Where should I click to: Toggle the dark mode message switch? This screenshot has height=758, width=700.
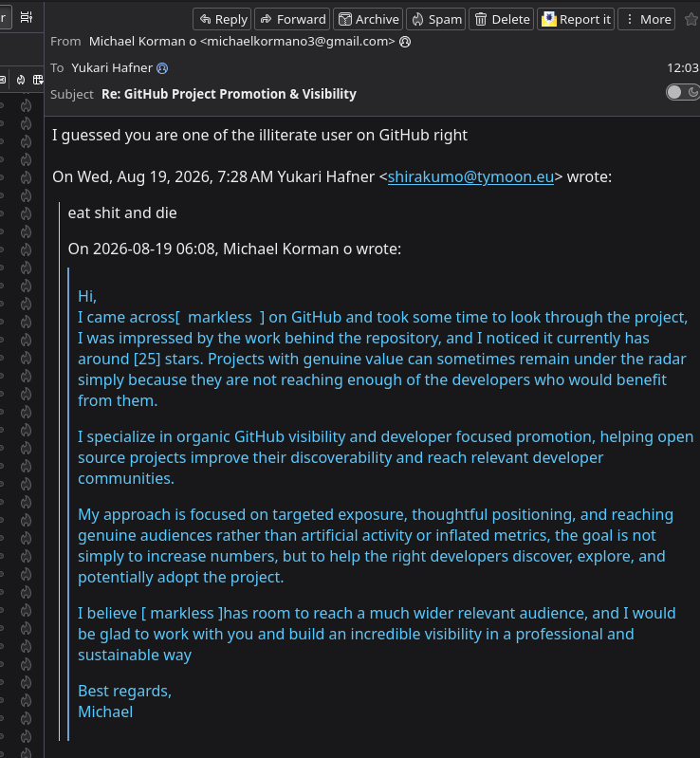point(682,92)
